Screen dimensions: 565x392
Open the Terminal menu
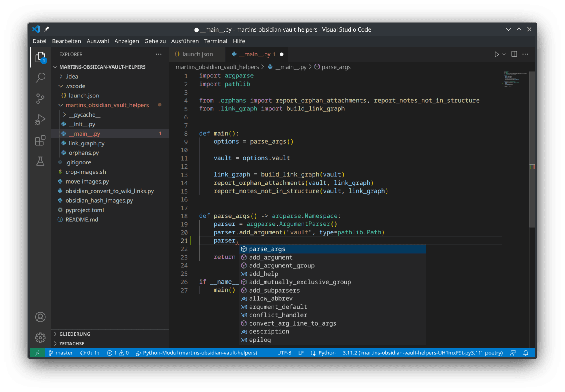pyautogui.click(x=216, y=41)
